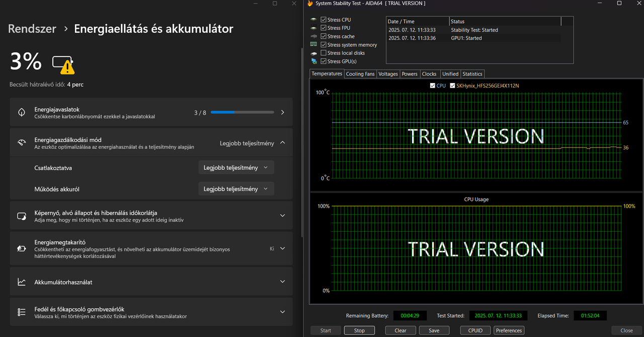Click the Save button
This screenshot has height=337, width=644.
434,330
